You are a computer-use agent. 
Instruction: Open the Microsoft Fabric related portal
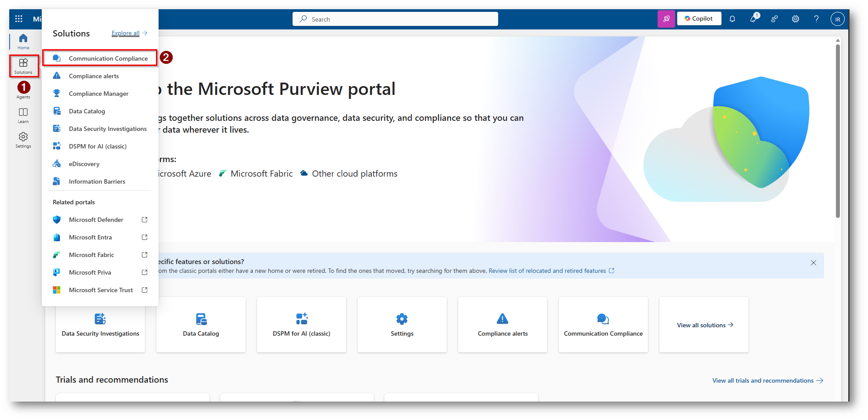coord(100,255)
